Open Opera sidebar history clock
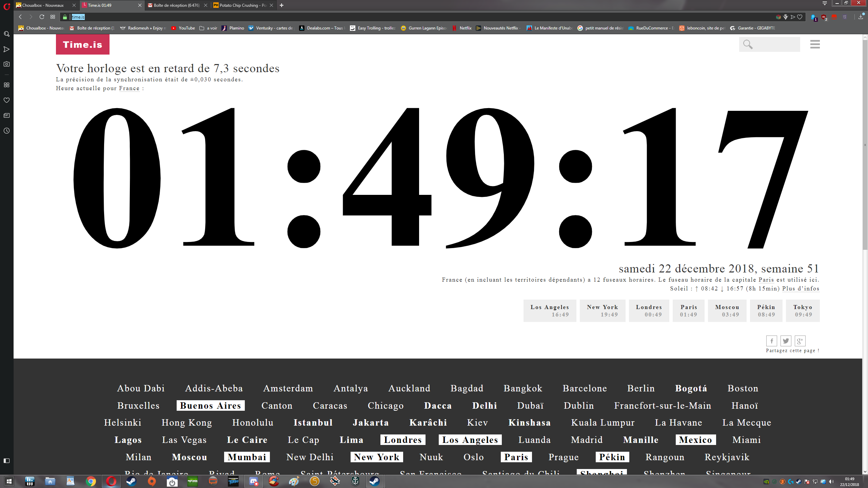 point(6,131)
